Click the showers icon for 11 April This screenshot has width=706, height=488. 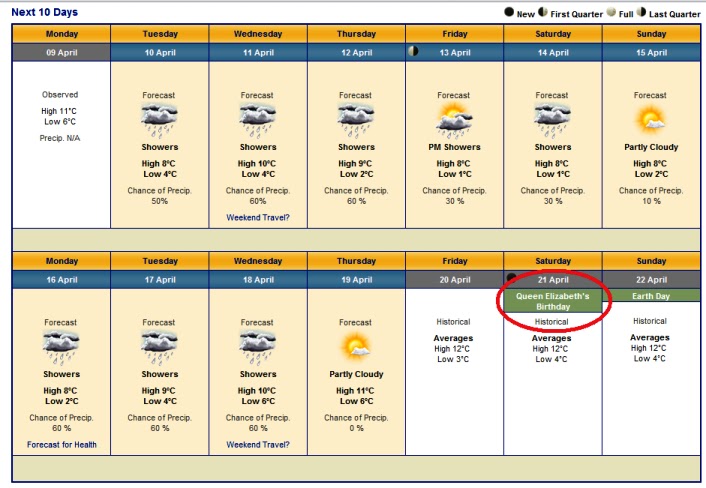257,120
